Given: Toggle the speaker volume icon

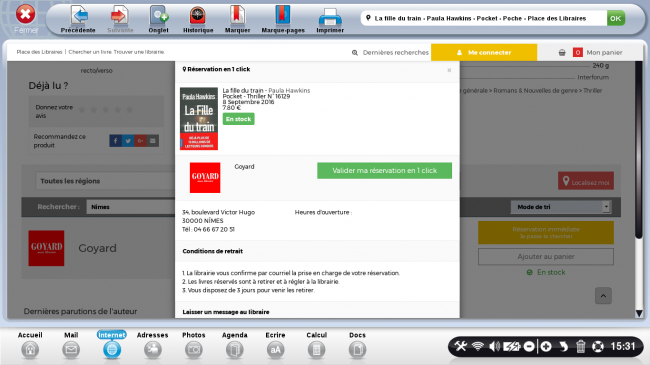Looking at the screenshot, I should coord(494,346).
